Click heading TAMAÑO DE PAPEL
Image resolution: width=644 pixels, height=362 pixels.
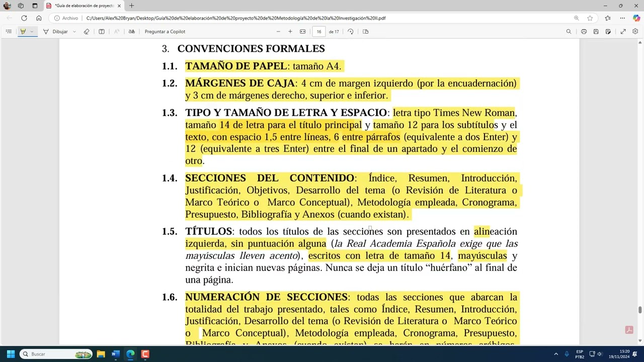tap(236, 66)
